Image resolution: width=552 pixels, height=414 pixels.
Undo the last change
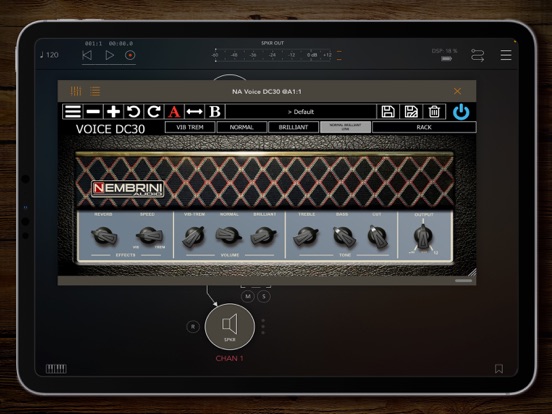pos(133,112)
